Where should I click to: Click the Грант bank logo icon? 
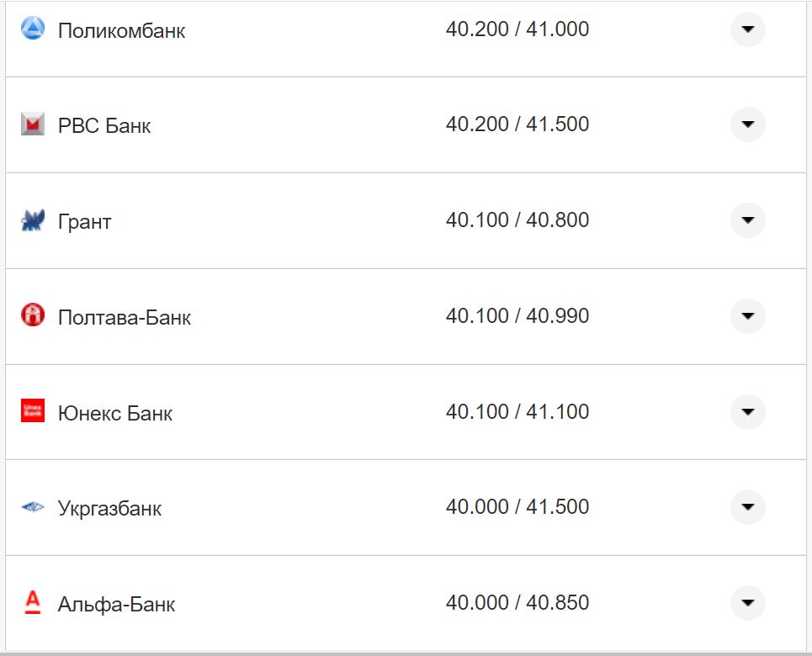pyautogui.click(x=32, y=221)
